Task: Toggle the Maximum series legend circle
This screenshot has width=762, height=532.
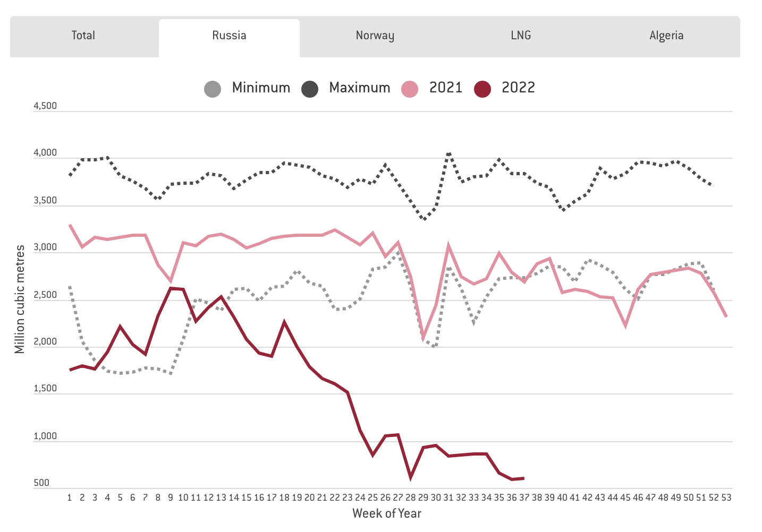Action: [x=310, y=89]
